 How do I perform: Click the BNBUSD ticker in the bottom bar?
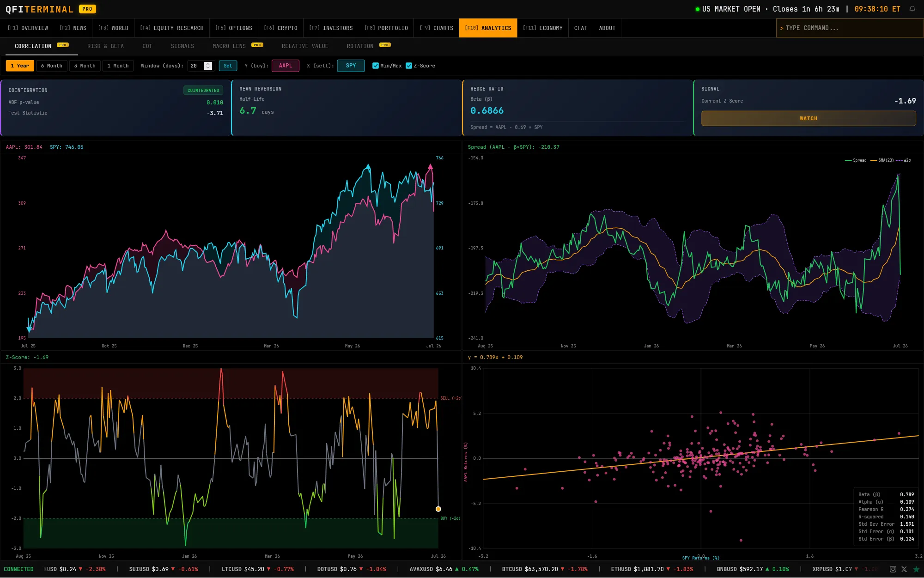point(753,569)
